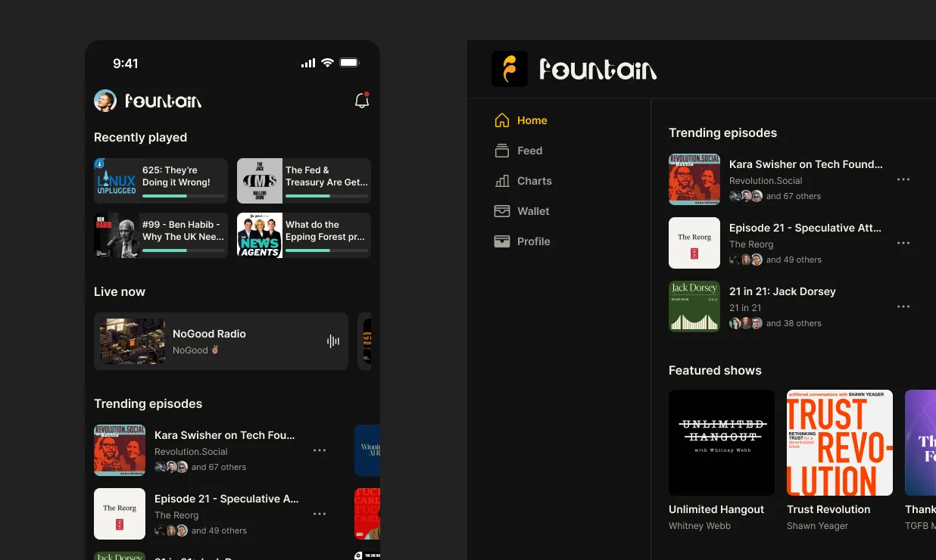Open the Trust Revolution show cover
936x560 pixels.
pos(840,443)
